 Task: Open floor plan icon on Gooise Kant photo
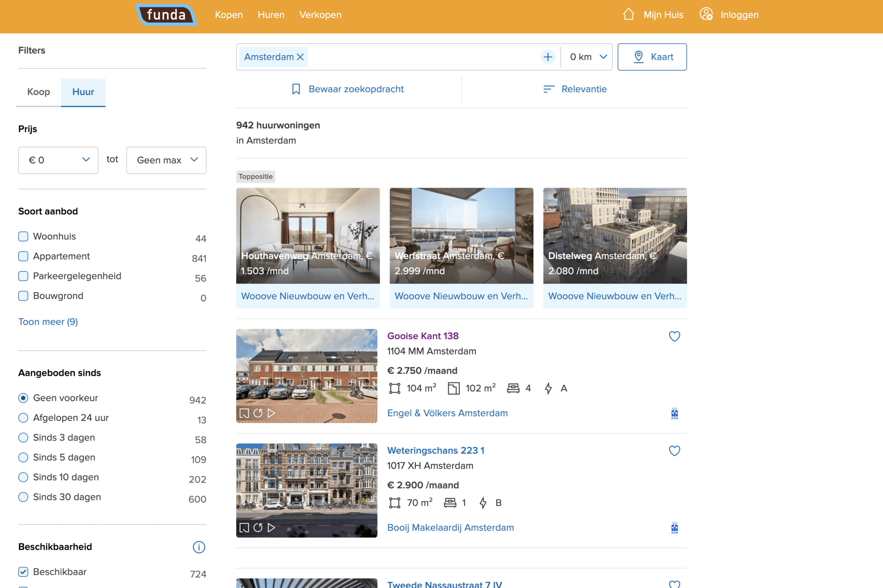point(244,413)
